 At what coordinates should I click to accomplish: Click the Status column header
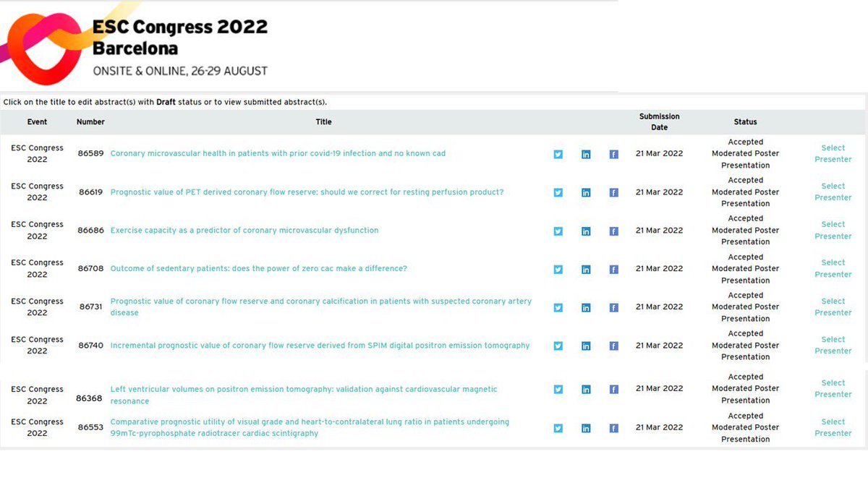746,122
